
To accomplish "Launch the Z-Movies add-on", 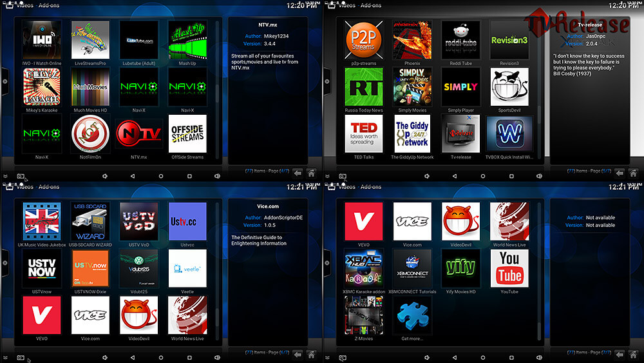I will tap(363, 315).
